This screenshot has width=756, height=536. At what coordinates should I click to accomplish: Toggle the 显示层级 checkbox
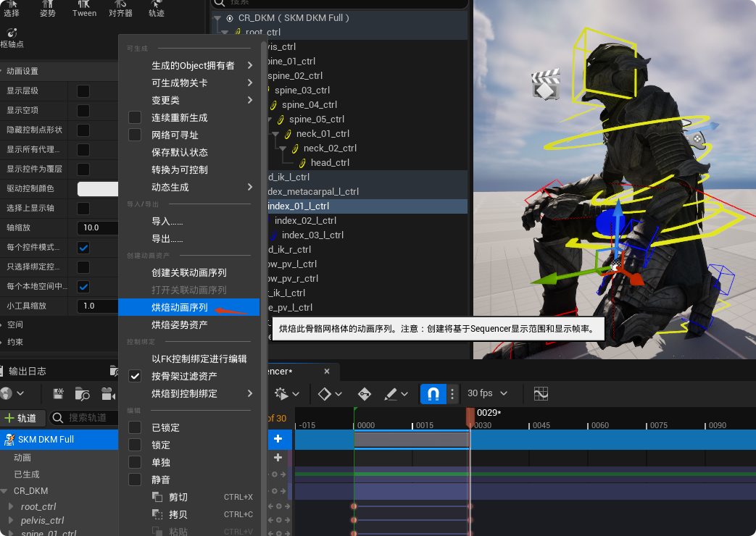point(83,91)
